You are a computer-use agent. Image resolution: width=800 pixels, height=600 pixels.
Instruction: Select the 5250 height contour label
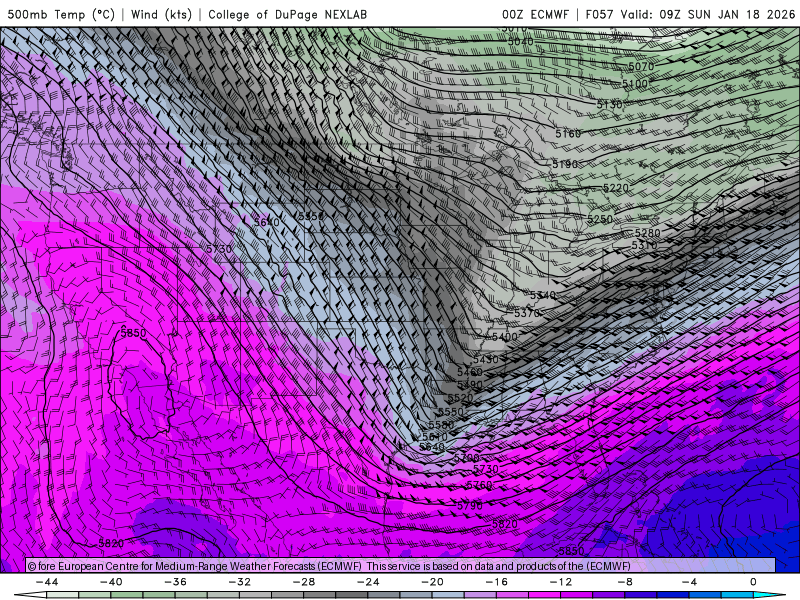[600, 219]
